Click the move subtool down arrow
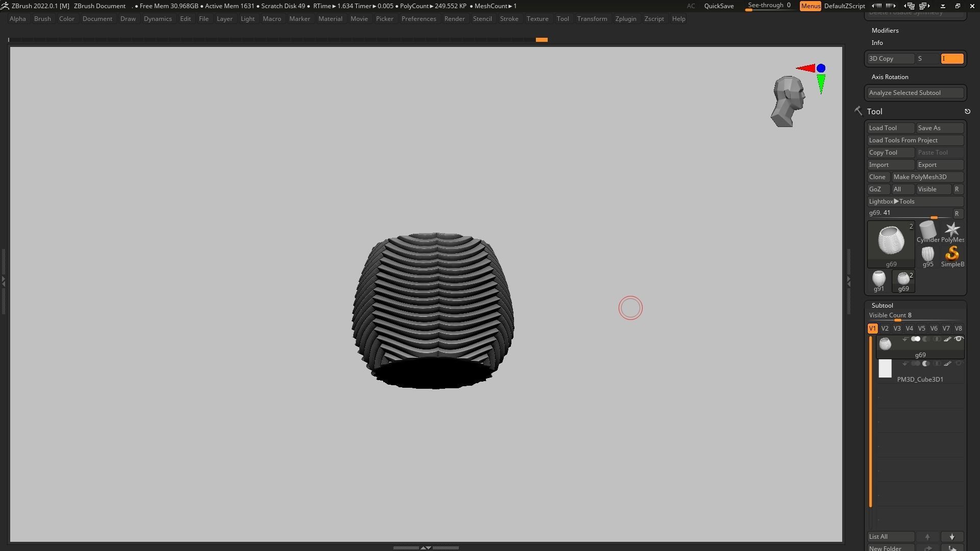Screen dimensions: 980x551 click(952, 537)
